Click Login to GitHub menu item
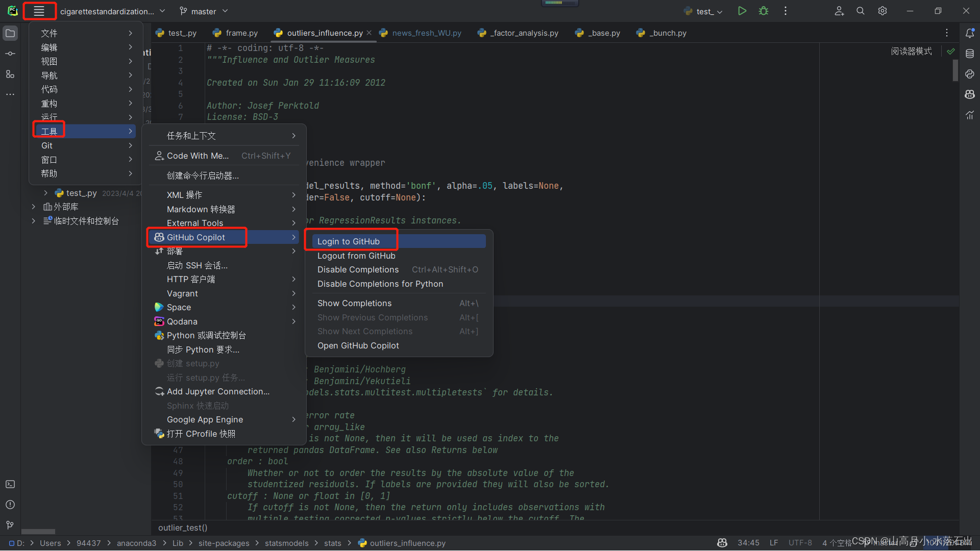This screenshot has width=980, height=551. pyautogui.click(x=349, y=241)
